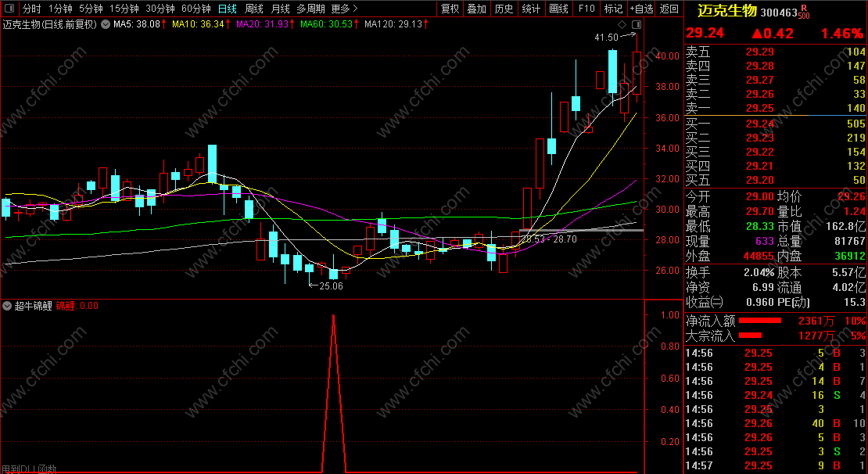Click the 买五 price 29.20 row
The width and height of the screenshot is (868, 474).
click(x=776, y=180)
